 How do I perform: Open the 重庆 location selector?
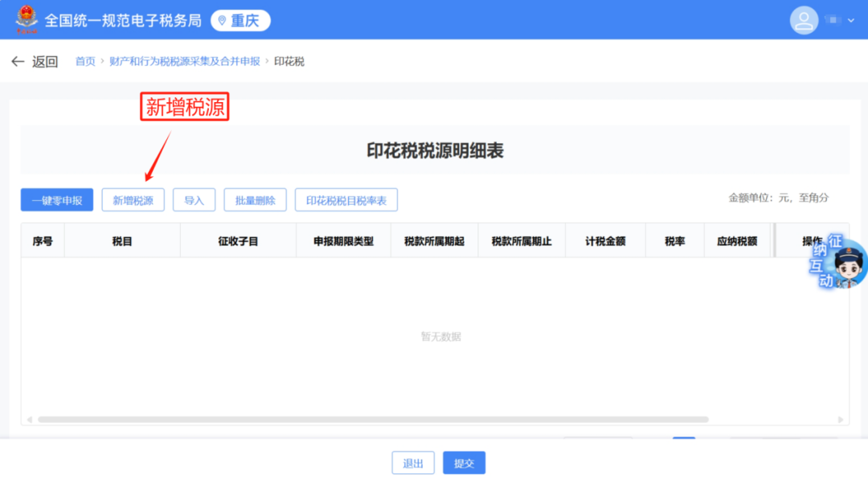(240, 20)
